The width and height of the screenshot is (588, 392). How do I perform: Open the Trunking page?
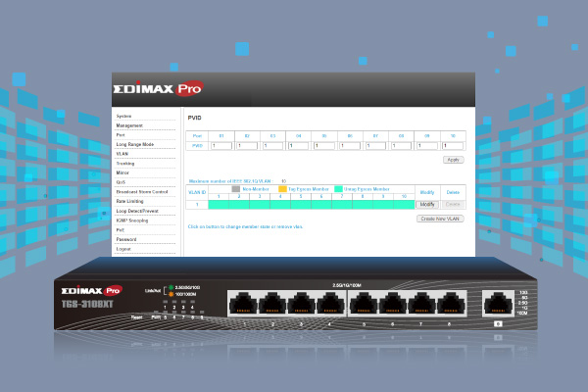click(124, 164)
